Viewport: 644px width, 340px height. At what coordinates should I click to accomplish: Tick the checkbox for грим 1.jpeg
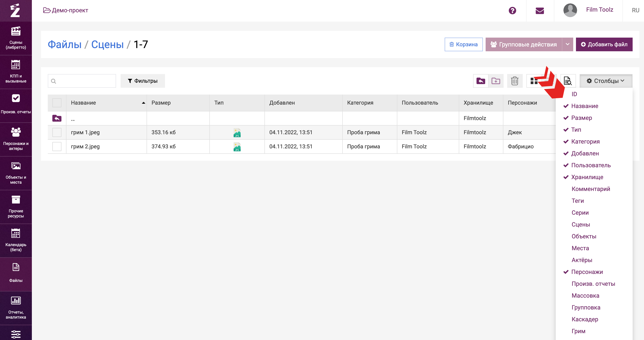coord(57,132)
